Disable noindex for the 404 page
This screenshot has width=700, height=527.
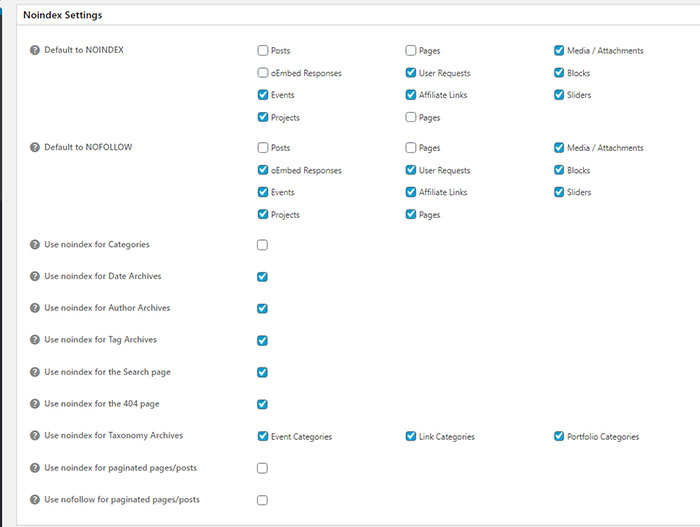pos(262,405)
